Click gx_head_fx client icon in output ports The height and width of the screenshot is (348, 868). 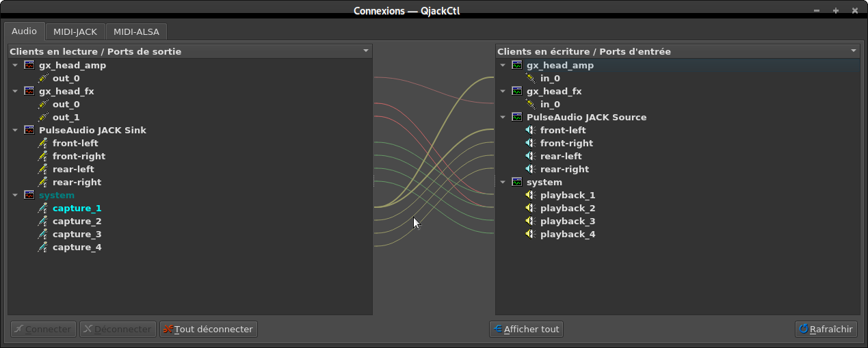point(29,92)
